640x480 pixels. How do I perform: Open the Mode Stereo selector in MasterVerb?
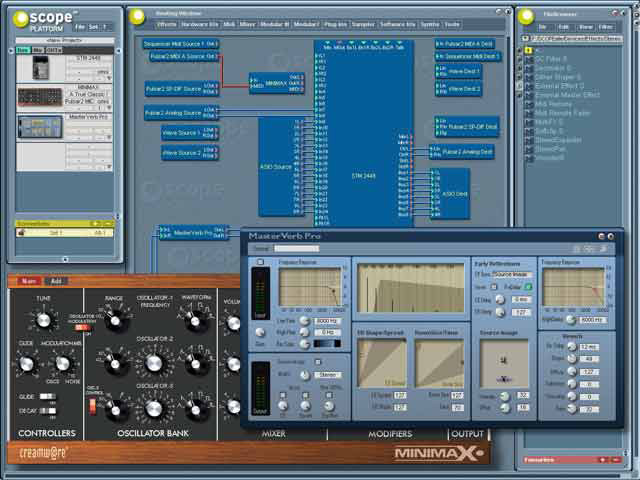point(327,374)
